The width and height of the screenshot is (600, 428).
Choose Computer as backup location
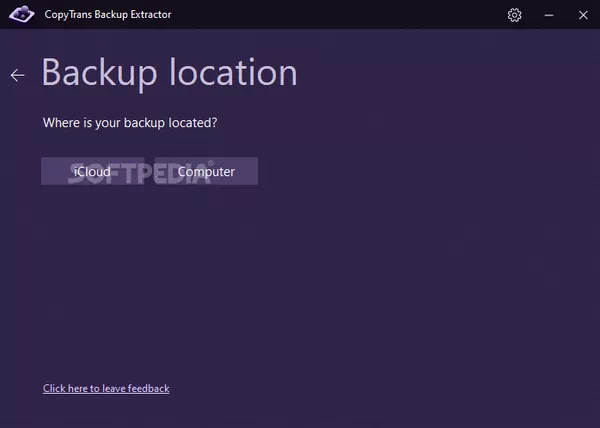[x=206, y=171]
